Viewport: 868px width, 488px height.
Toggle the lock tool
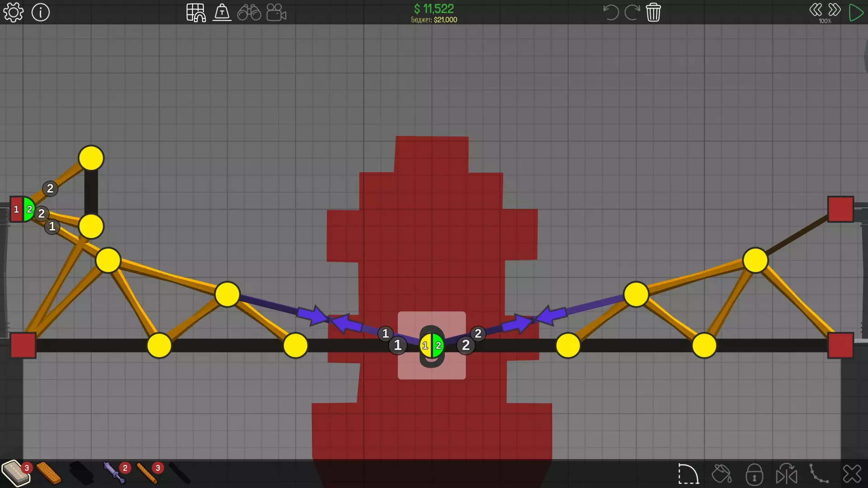754,474
